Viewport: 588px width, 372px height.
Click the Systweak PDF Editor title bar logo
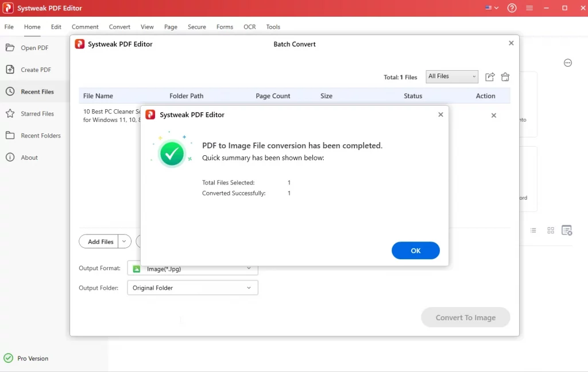(8, 8)
